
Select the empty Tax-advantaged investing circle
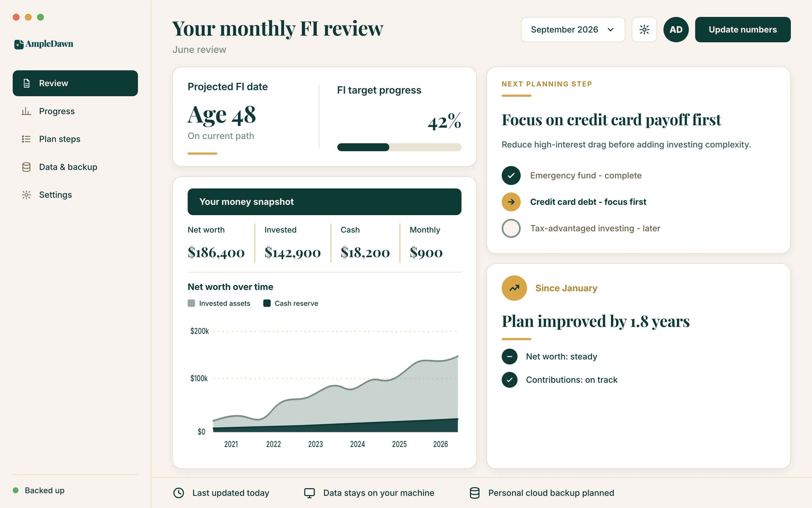tap(511, 228)
